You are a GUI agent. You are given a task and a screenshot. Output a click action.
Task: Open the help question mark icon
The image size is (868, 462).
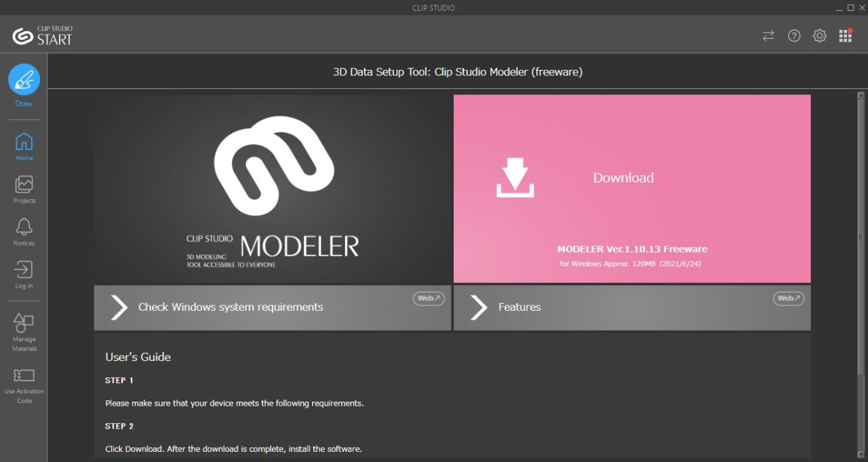pyautogui.click(x=794, y=36)
